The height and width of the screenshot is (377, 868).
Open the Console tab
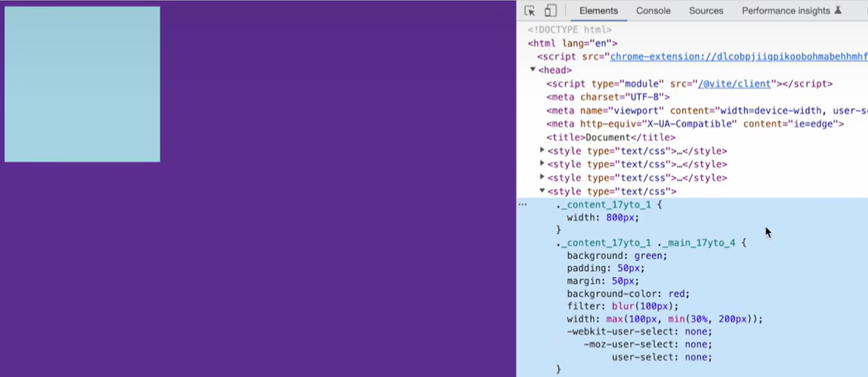(x=653, y=11)
